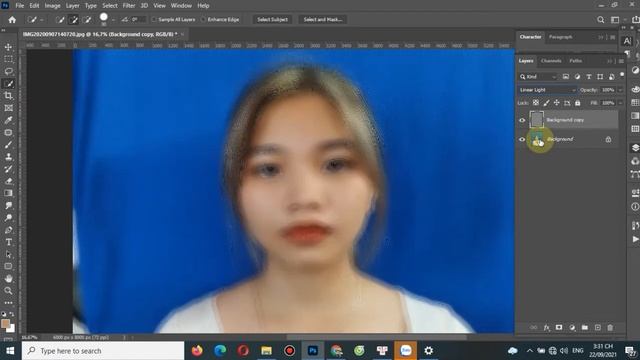Open the Kind filter dropdown
Screen dimensions: 640x360
(x=538, y=77)
